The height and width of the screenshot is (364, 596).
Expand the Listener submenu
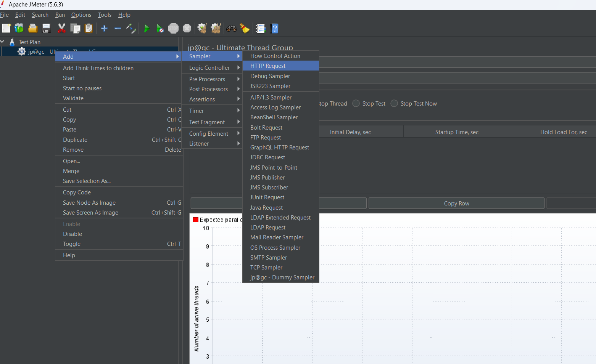[212, 143]
